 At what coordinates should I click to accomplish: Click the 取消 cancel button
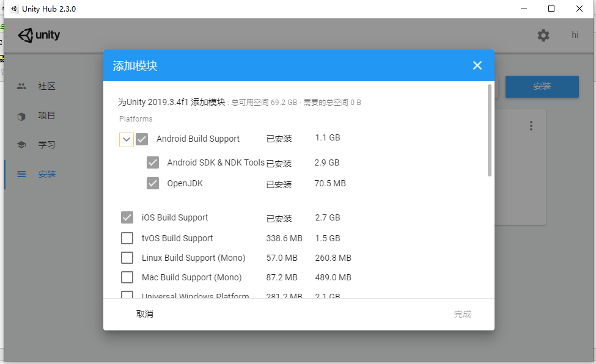145,315
